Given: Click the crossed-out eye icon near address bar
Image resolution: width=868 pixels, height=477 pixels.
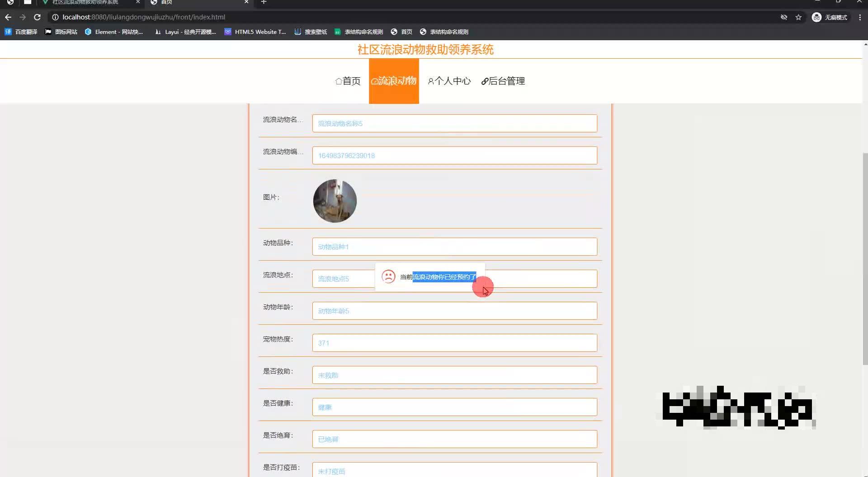Looking at the screenshot, I should coord(783,17).
